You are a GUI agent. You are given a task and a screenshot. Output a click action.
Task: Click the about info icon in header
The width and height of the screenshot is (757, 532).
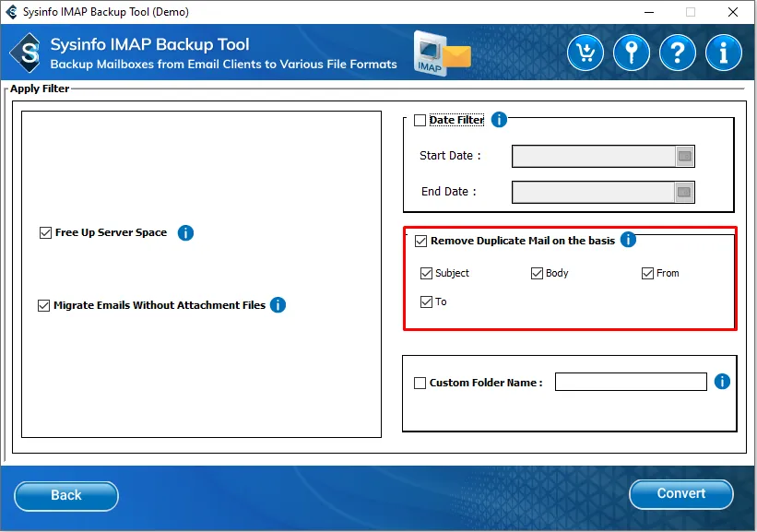(x=723, y=53)
